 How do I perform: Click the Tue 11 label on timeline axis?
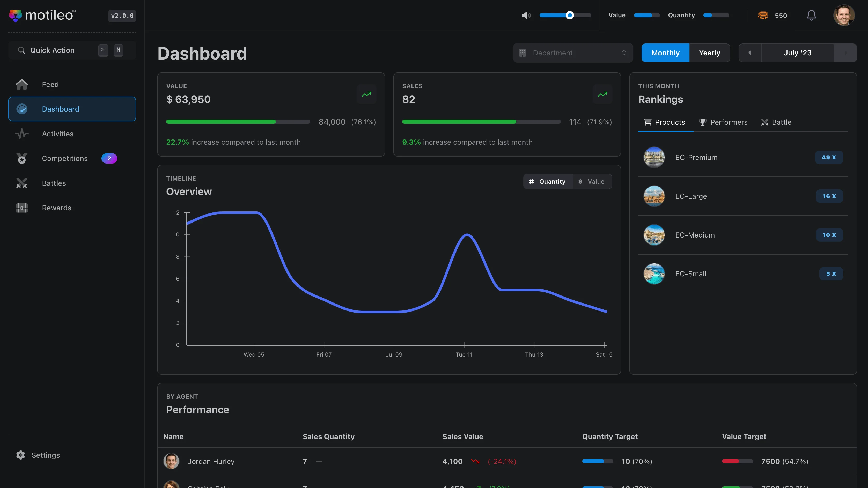click(464, 354)
